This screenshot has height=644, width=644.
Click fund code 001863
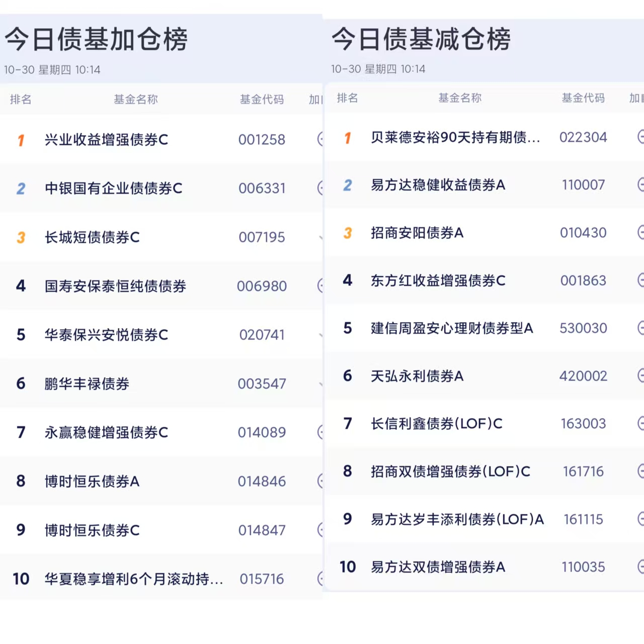(583, 280)
